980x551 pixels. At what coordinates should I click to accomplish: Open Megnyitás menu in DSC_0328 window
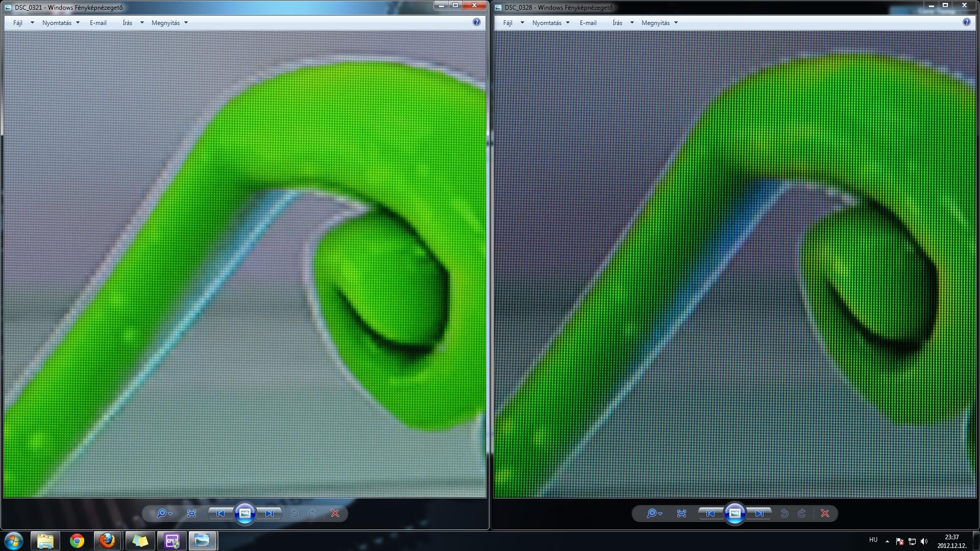(659, 23)
